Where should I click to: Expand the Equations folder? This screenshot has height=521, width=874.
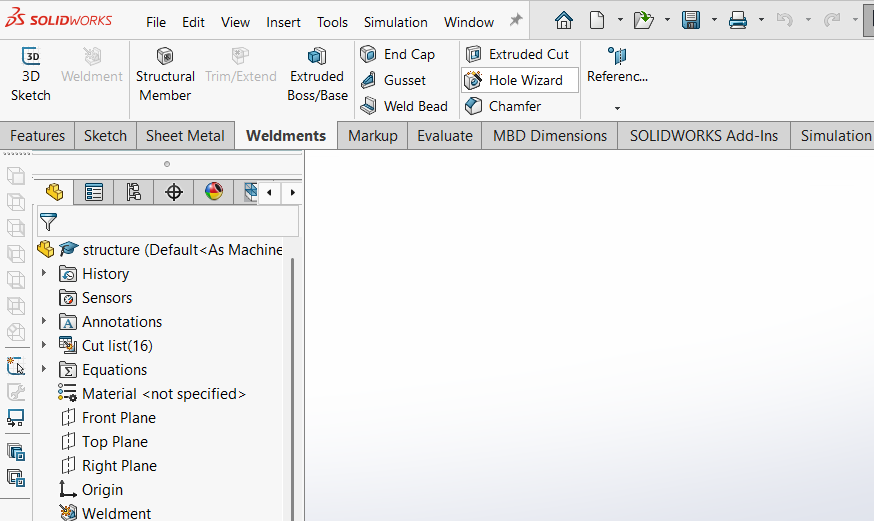point(44,369)
